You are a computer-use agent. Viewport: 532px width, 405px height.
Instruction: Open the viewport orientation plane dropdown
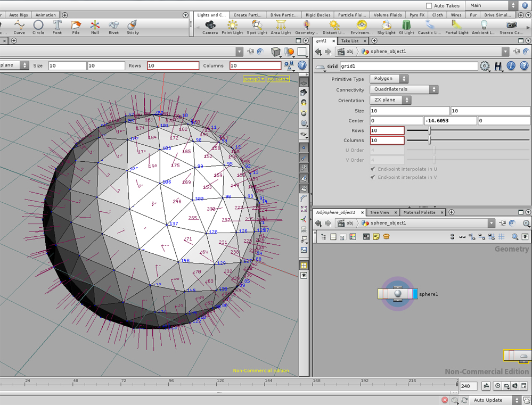click(14, 65)
